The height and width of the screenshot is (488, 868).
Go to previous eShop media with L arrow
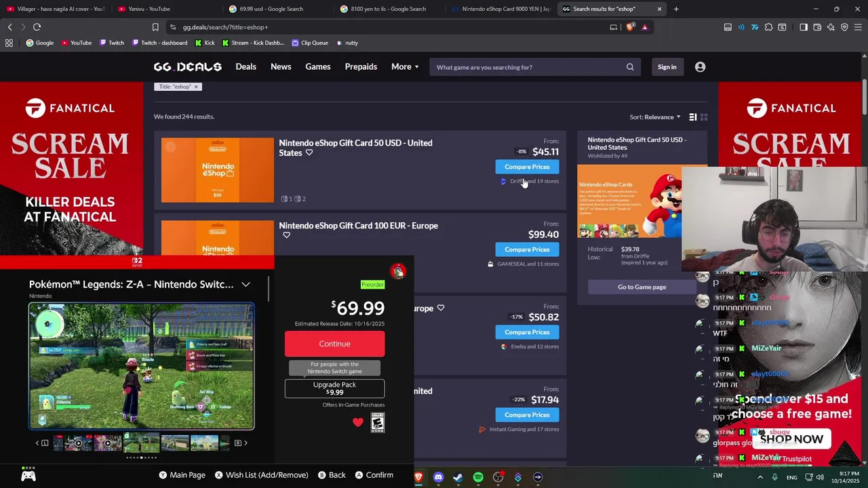point(41,443)
